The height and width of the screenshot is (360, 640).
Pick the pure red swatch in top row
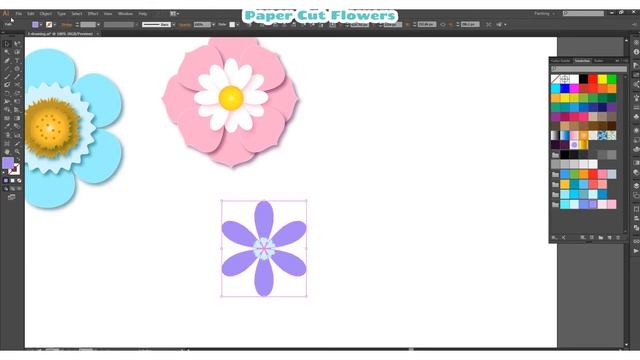tap(593, 79)
